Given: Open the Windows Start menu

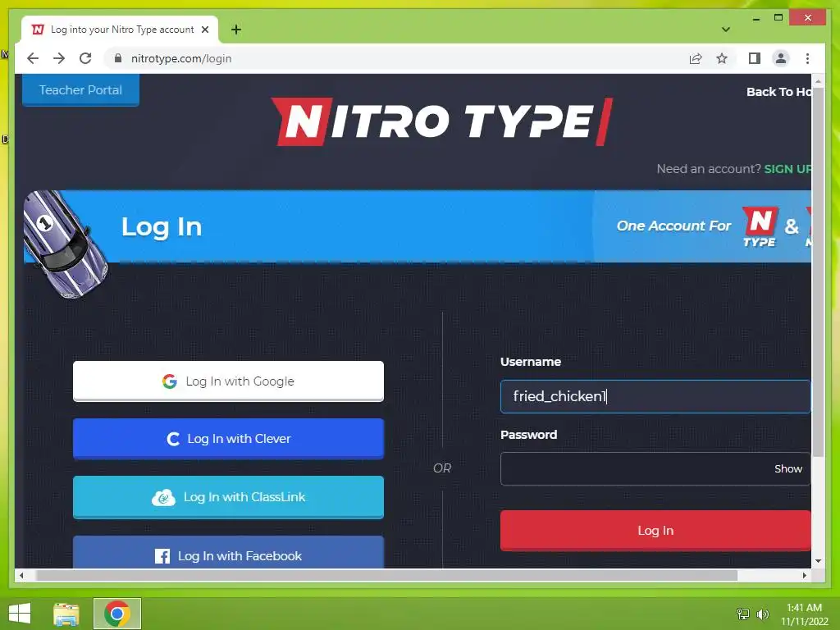Looking at the screenshot, I should pyautogui.click(x=20, y=614).
